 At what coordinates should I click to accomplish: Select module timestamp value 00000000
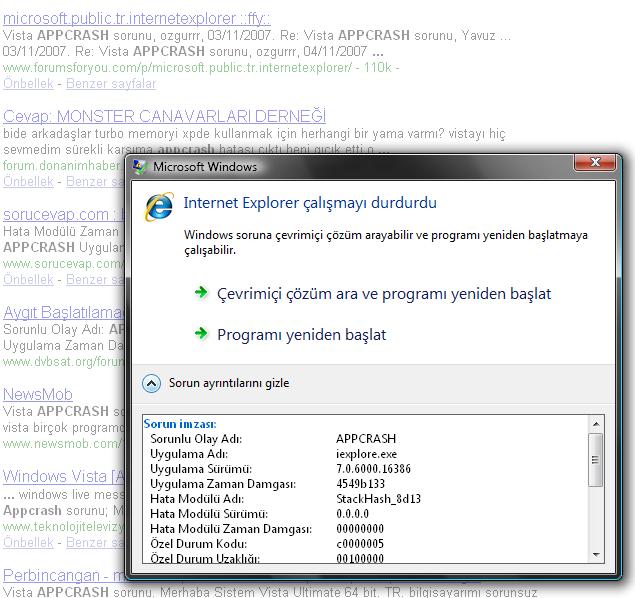tap(360, 529)
